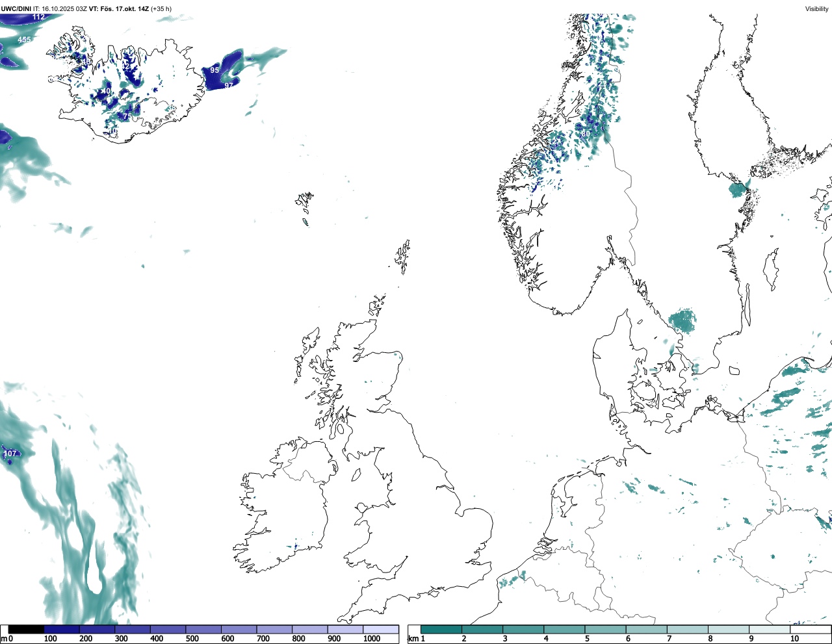This screenshot has height=644, width=832.
Task: Click the km scale label '9'
Action: tap(751, 639)
